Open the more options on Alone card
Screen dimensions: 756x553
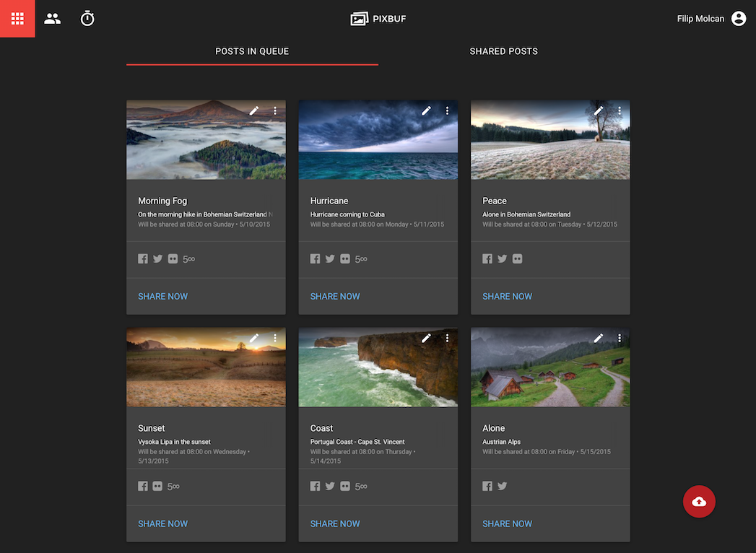pyautogui.click(x=620, y=338)
